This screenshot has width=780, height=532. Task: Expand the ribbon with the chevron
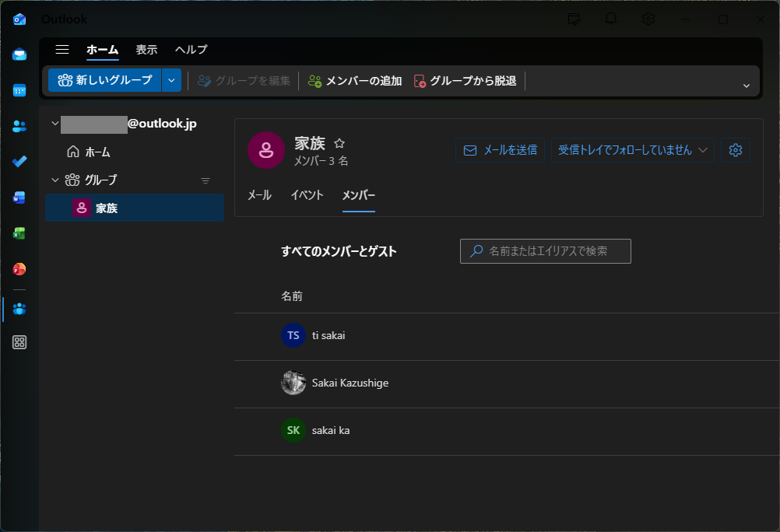pos(747,86)
